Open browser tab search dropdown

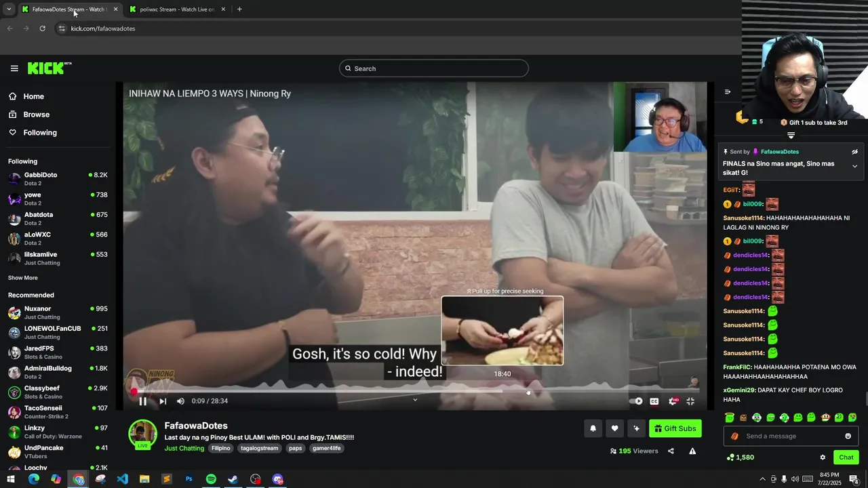(9, 9)
